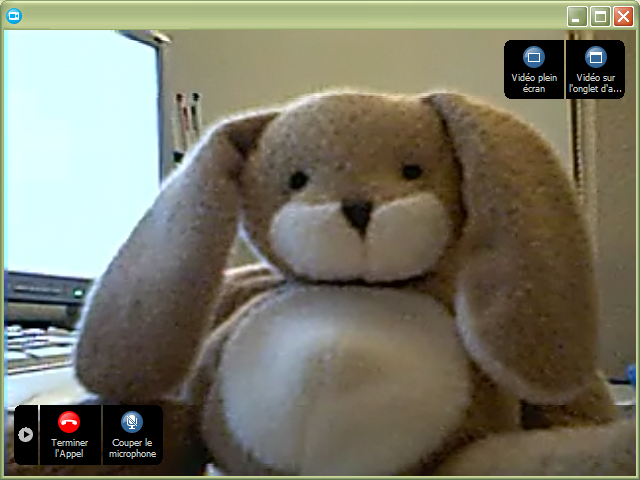The image size is (640, 480).
Task: Click the bunny's left eye in the video
Action: click(298, 181)
